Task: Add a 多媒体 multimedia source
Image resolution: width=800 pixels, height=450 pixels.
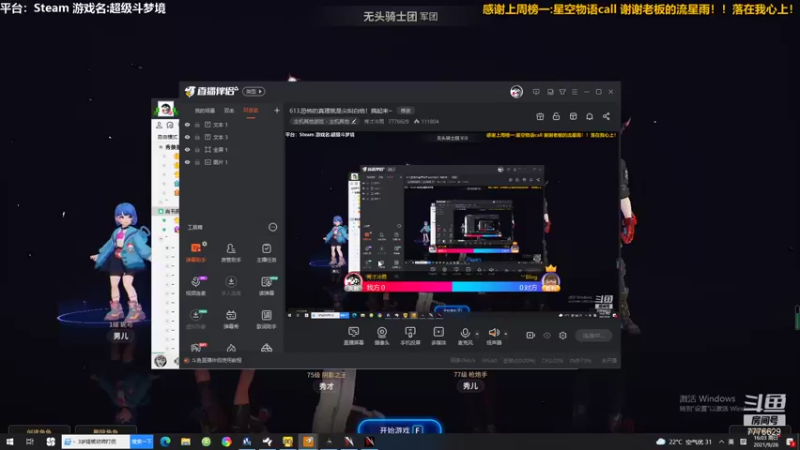Action: pos(438,336)
